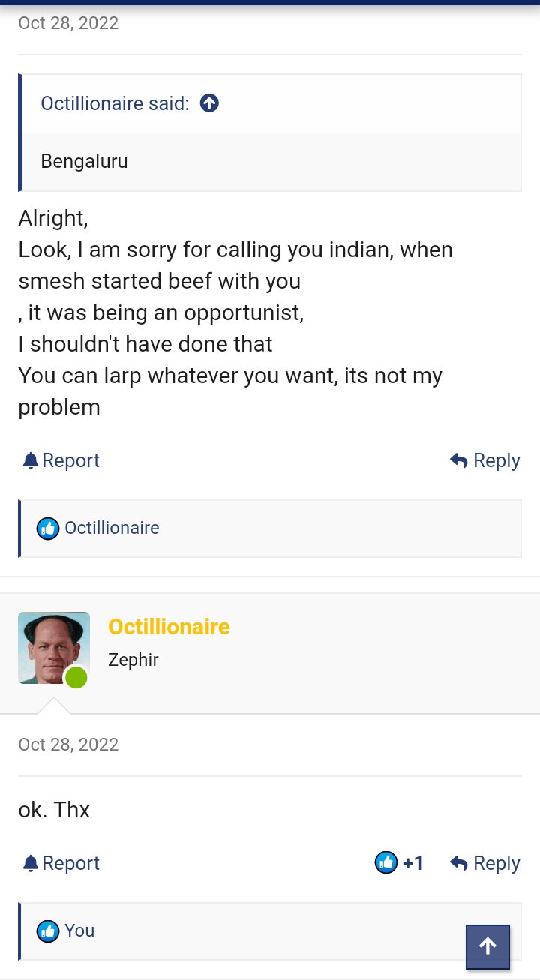The image size is (540, 980).
Task: Jump to quoted post via arrow icon
Action: point(209,103)
